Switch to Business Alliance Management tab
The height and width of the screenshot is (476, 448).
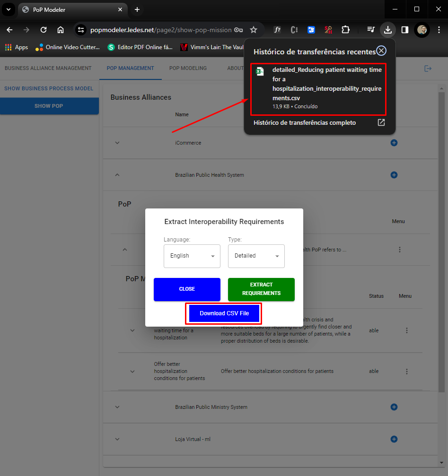tap(48, 68)
